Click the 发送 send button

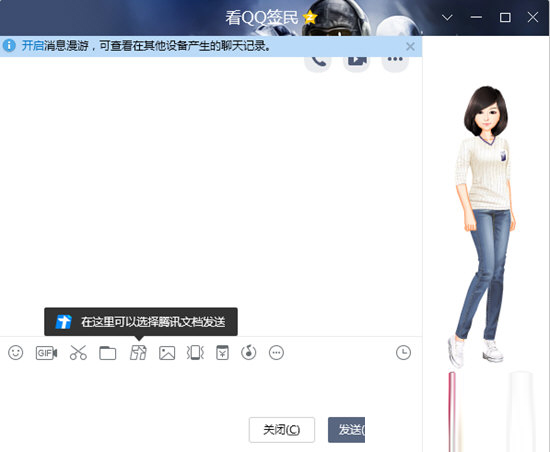point(347,430)
